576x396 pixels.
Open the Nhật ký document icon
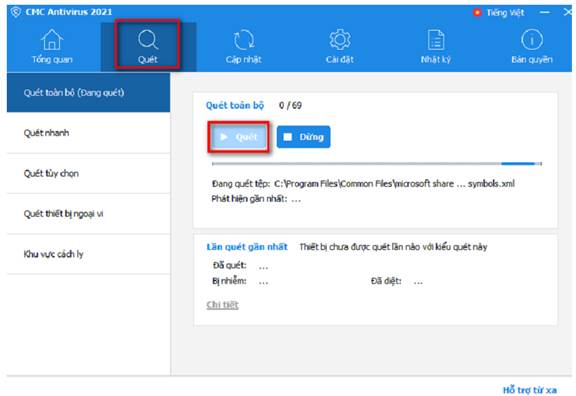coord(436,40)
